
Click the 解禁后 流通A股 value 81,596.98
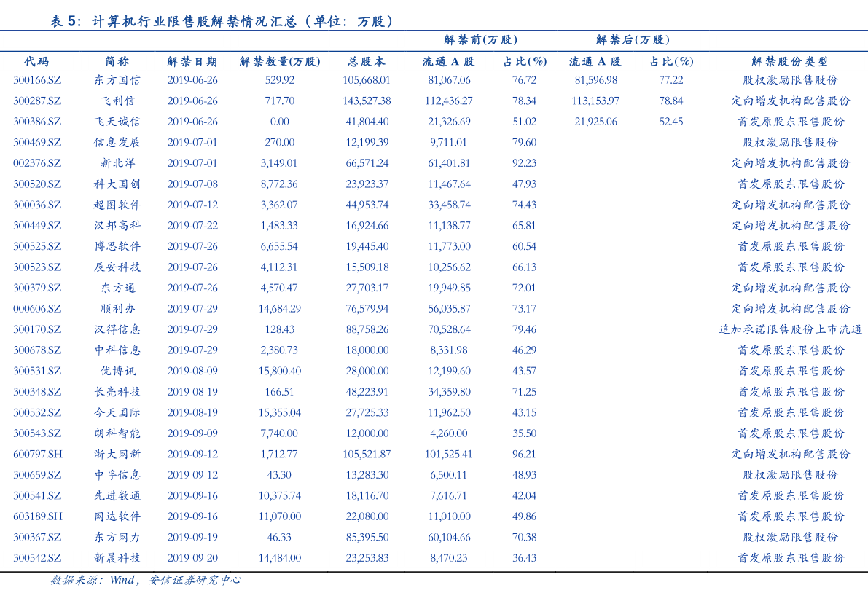(x=595, y=80)
